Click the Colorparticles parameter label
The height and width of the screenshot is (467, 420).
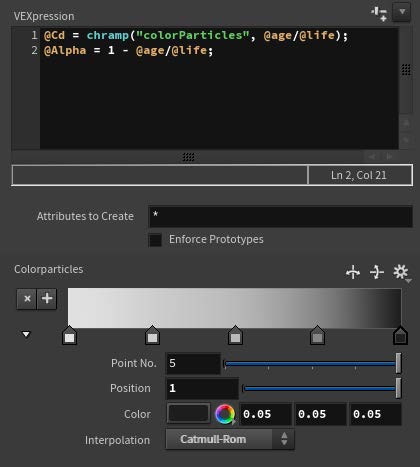point(49,269)
